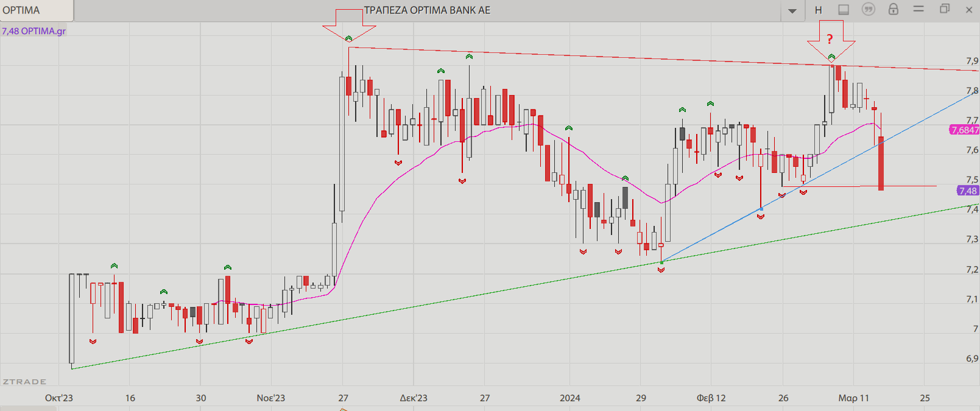Image resolution: width=980 pixels, height=411 pixels.
Task: Click the 7,6 price axis label
Action: click(972, 150)
